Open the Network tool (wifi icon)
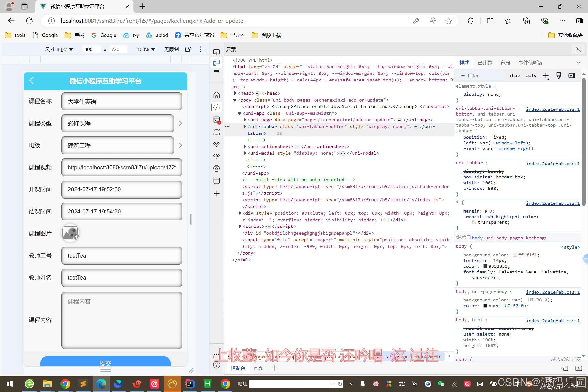Screen dimensions: 588x392 click(x=217, y=144)
